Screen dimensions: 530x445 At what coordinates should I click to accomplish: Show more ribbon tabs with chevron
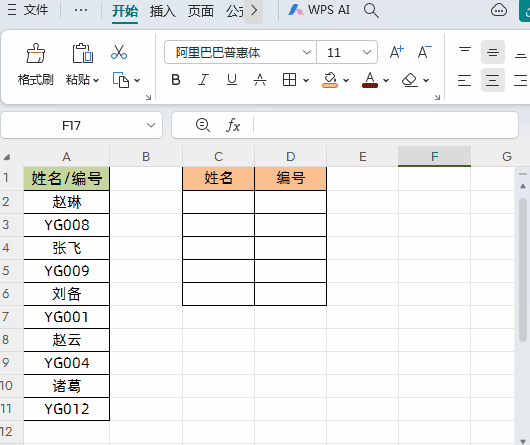tap(254, 11)
